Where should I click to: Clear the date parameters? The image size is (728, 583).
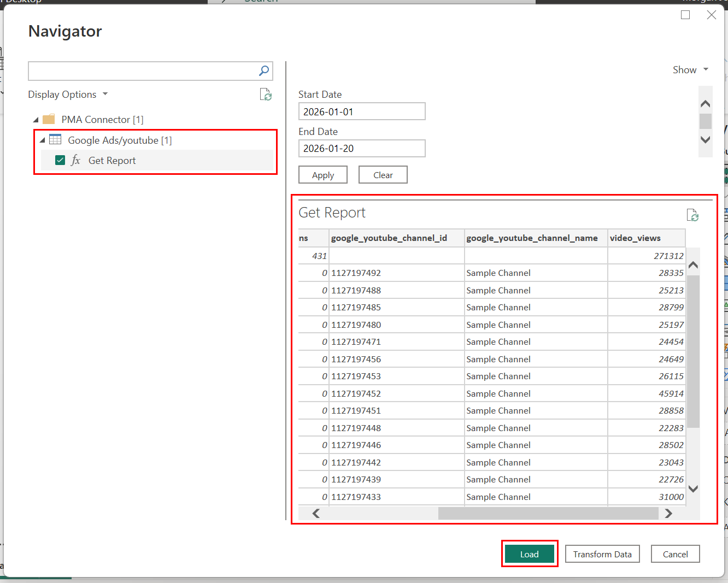383,175
